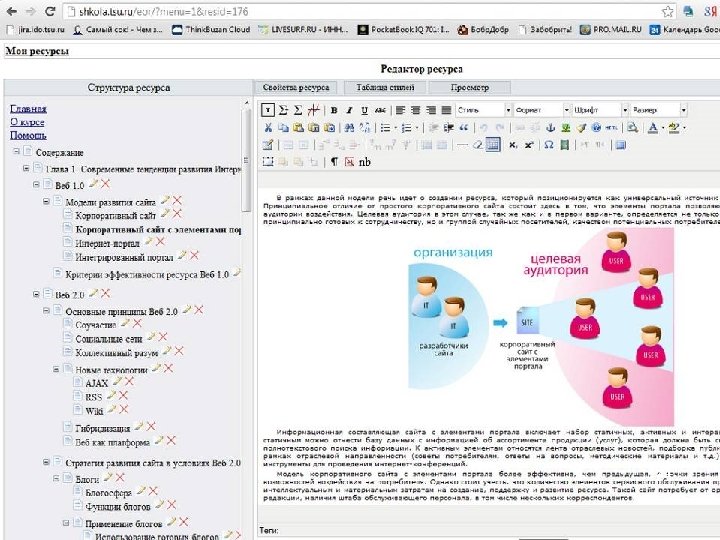This screenshot has height=540, width=720.
Task: Apply subscript formatting
Action: click(513, 145)
